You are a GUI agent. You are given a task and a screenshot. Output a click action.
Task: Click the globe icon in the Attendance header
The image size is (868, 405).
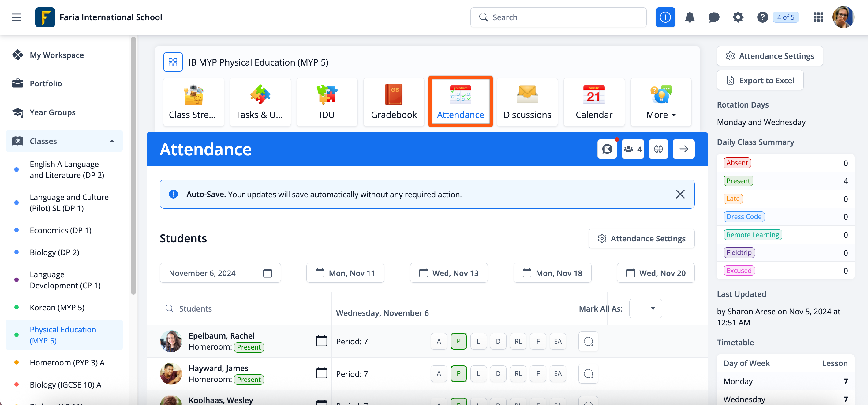(x=658, y=149)
